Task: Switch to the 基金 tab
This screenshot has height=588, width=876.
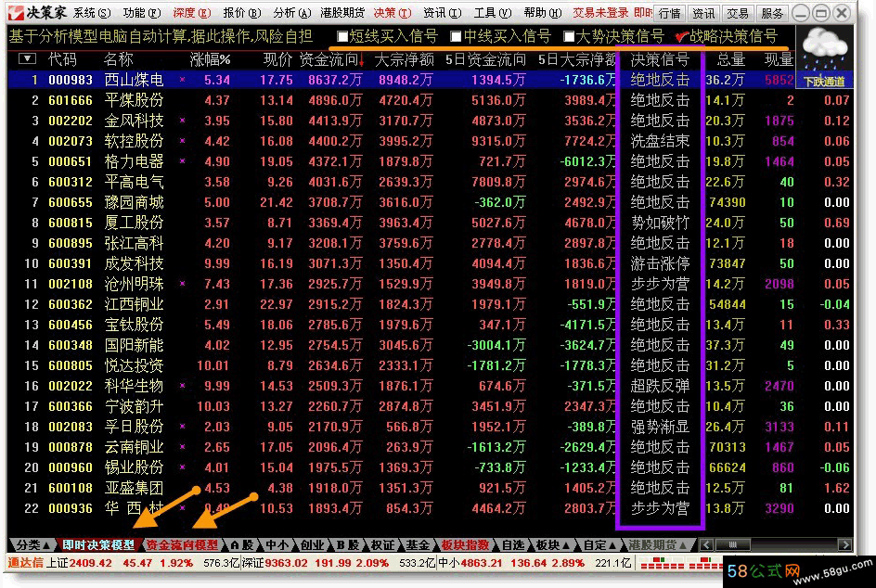Action: click(x=418, y=545)
